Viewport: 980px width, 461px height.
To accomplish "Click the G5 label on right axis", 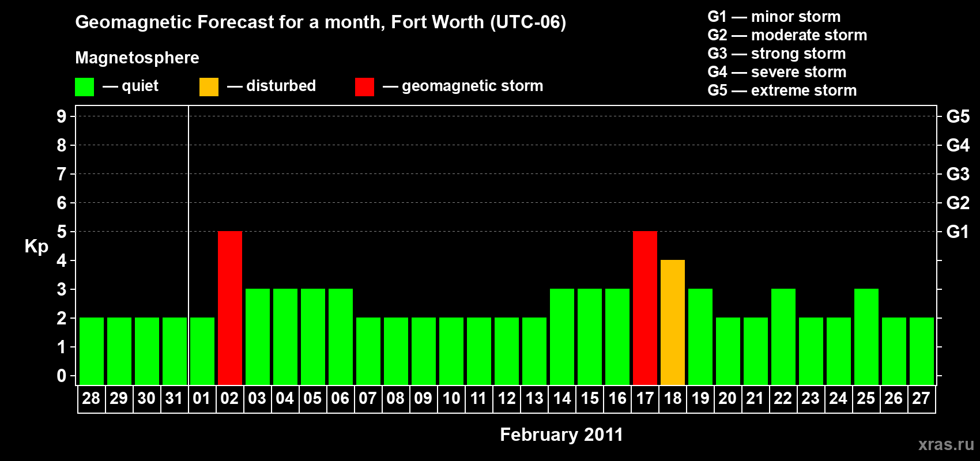I will tap(958, 116).
